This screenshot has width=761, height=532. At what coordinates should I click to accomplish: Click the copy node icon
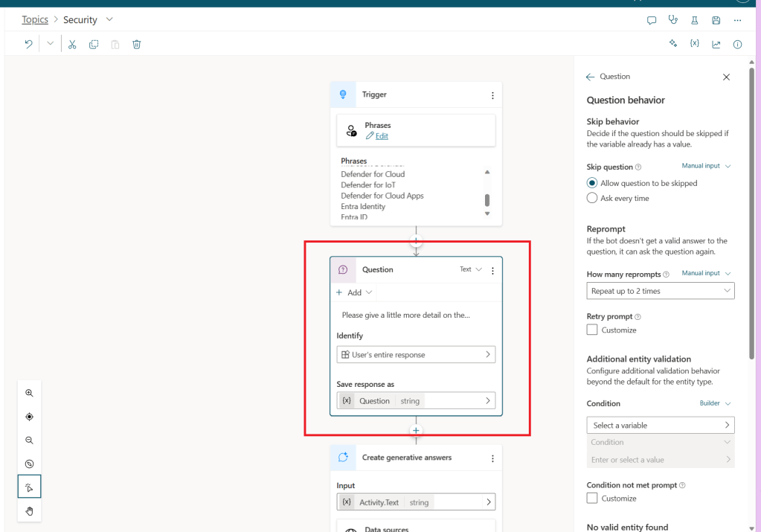[x=94, y=45]
